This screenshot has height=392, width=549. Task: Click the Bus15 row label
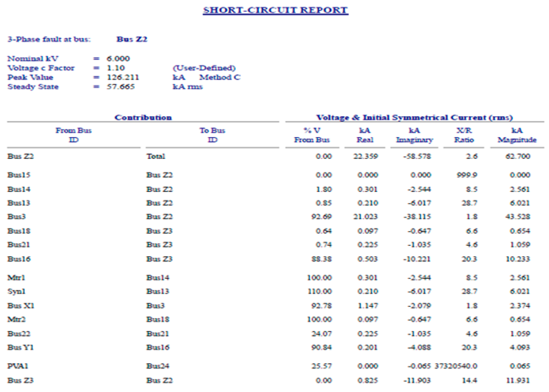coord(19,175)
